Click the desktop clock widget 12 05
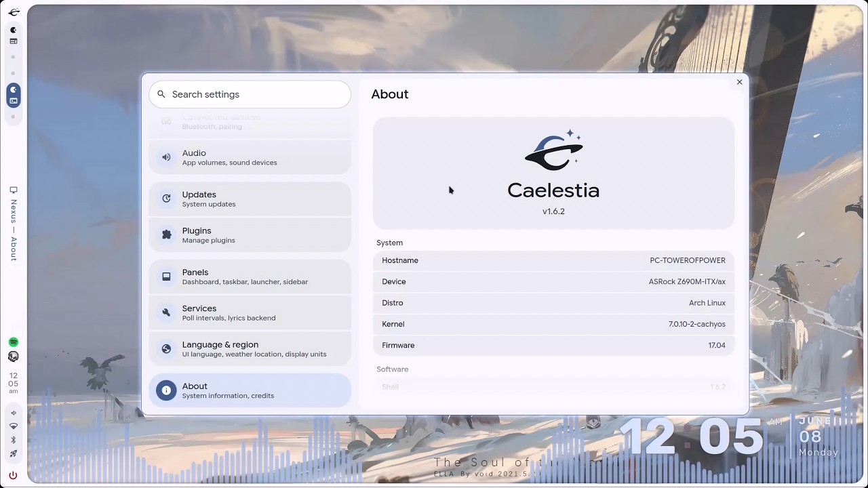868x488 pixels. (692, 436)
